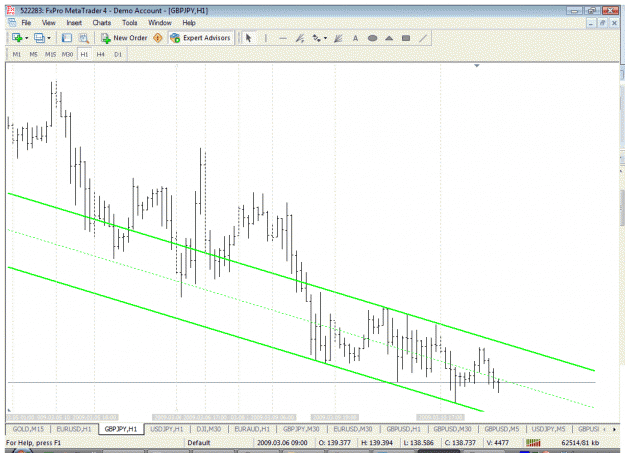Image resolution: width=625 pixels, height=453 pixels.
Task: Open the Charts menu
Action: pyautogui.click(x=102, y=23)
